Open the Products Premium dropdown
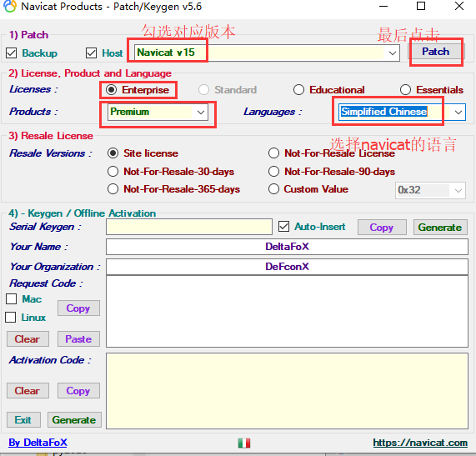Screen dimensions: 476x456 click(201, 113)
